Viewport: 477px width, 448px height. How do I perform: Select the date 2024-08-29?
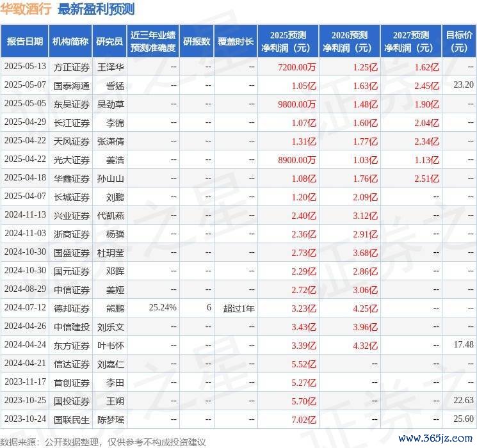click(25, 289)
